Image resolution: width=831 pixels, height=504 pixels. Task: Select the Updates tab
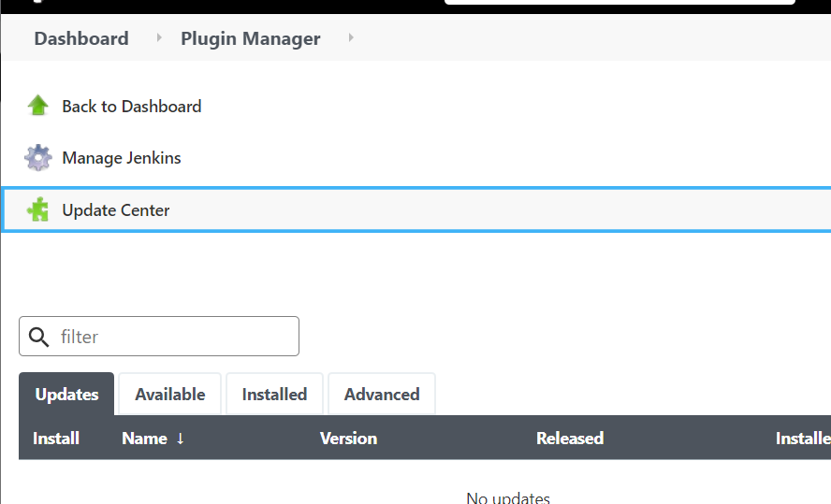tap(66, 394)
